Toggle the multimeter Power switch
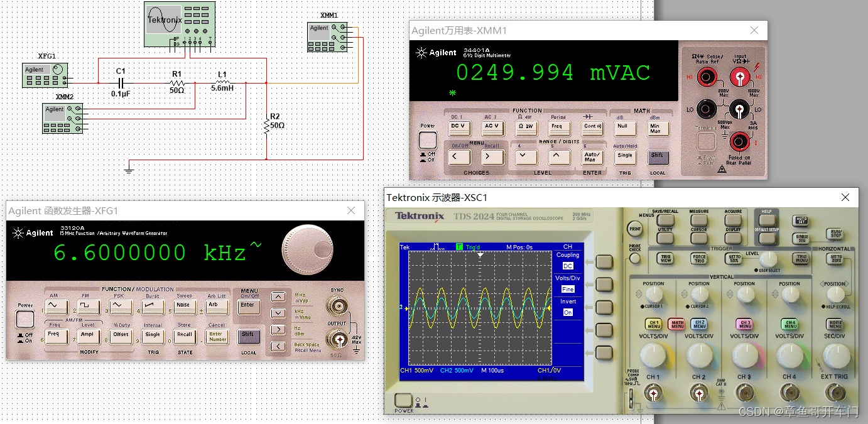 [428, 140]
